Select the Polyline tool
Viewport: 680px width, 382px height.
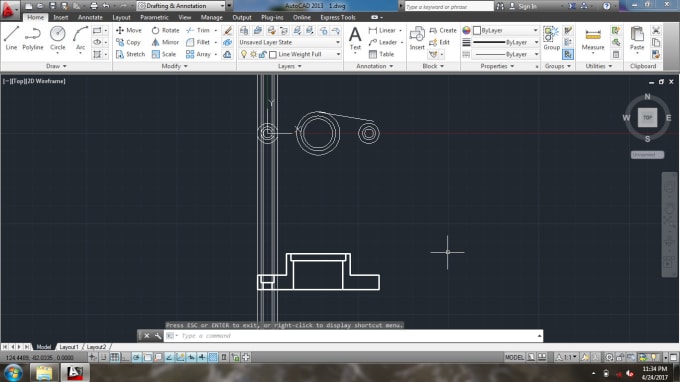click(x=33, y=38)
